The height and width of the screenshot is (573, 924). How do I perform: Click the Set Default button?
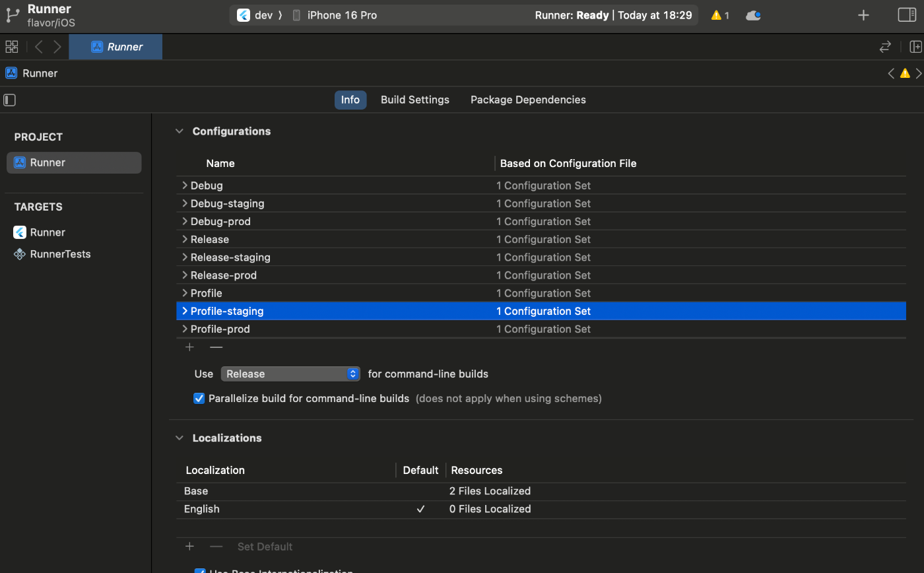pyautogui.click(x=265, y=547)
